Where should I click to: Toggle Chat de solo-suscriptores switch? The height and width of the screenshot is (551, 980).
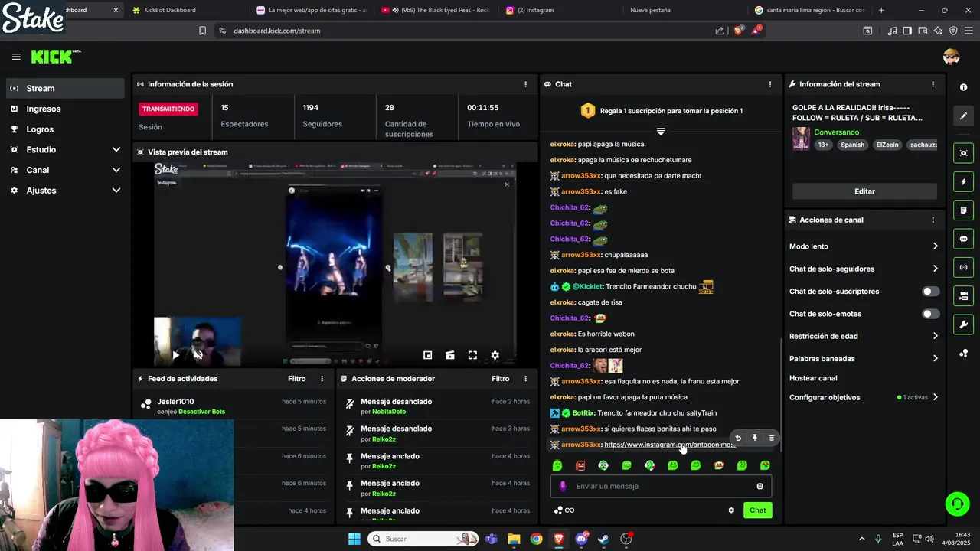pyautogui.click(x=930, y=292)
